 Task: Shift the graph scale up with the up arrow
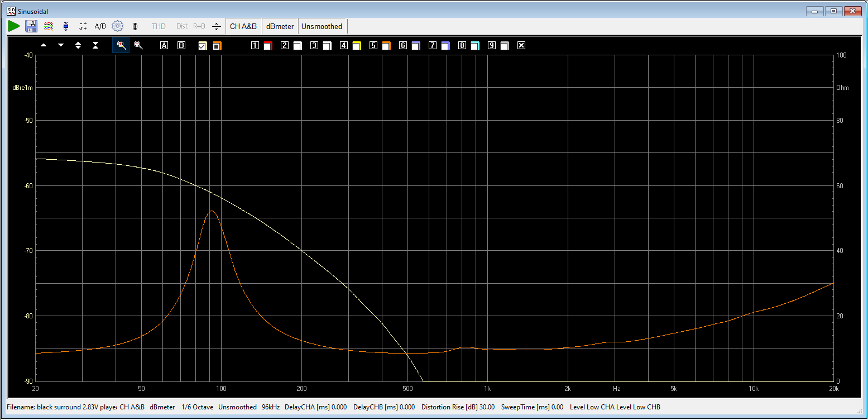coord(44,45)
